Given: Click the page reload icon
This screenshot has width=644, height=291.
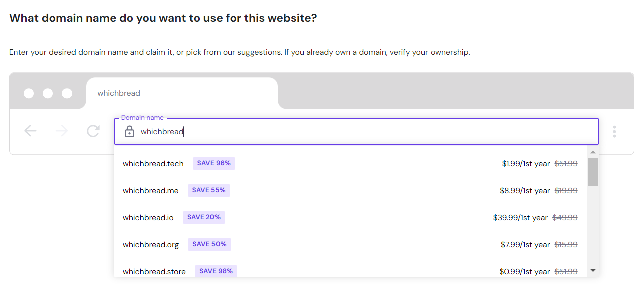Looking at the screenshot, I should click(x=93, y=131).
